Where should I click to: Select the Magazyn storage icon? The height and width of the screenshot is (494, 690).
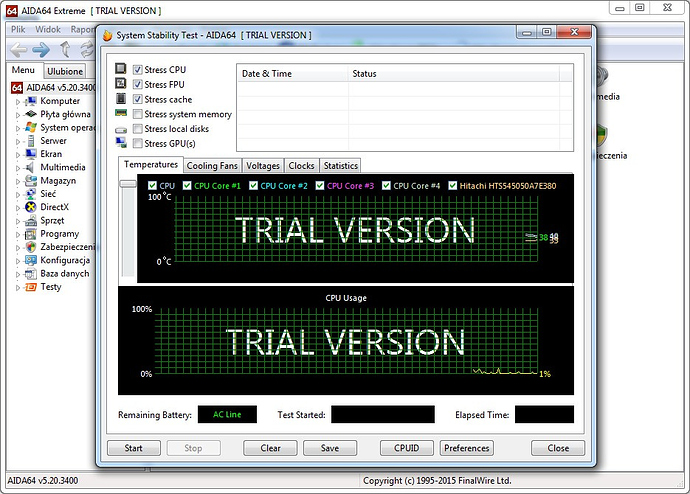coord(31,181)
